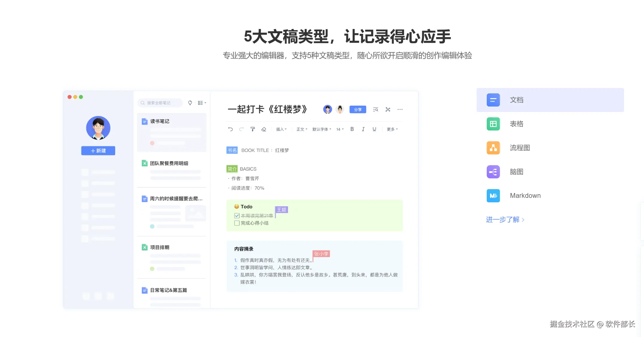The width and height of the screenshot is (644, 337).
Task: Click the lightbulb icon beside search
Action: [190, 103]
